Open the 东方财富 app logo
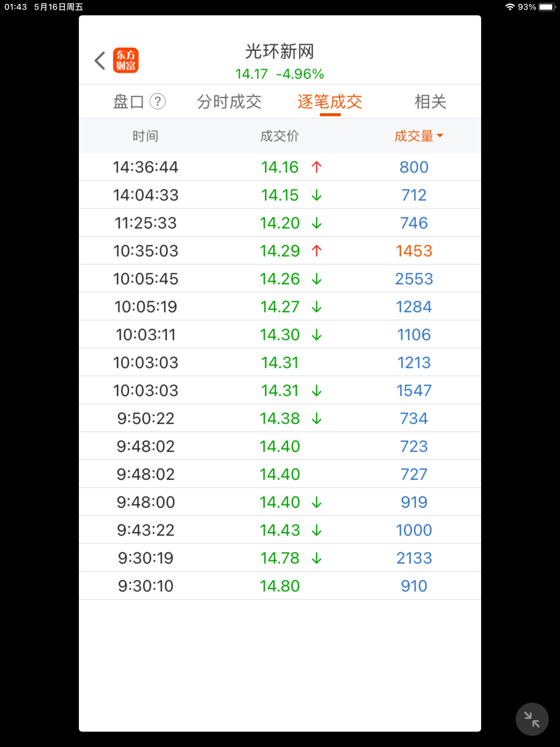The image size is (560, 747). [126, 60]
